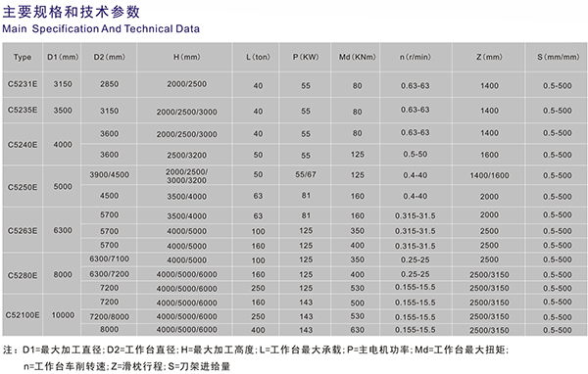588x374 pixels.
Task: Click the S value 0.5-500 in C5231E row
Action: tap(558, 86)
